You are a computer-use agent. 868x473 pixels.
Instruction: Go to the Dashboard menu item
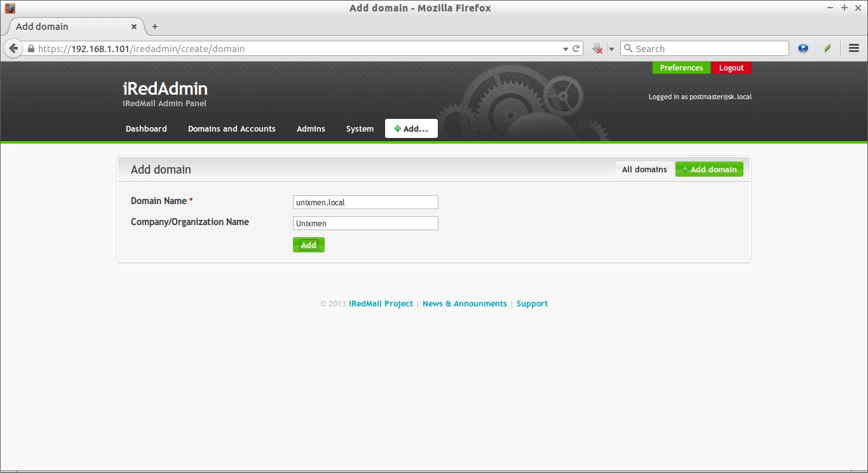146,128
